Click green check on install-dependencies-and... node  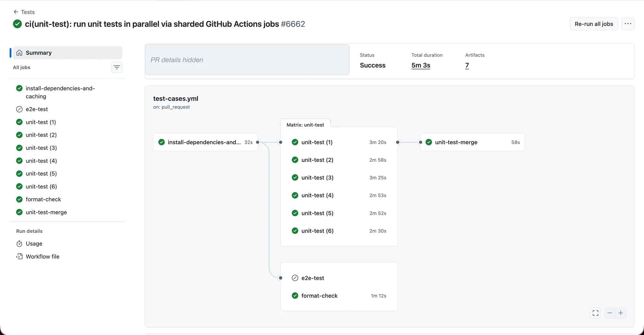162,142
